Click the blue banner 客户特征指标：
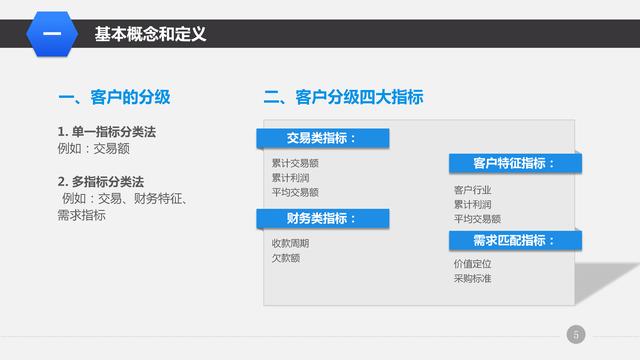Image resolution: width=640 pixels, height=360 pixels. point(516,163)
